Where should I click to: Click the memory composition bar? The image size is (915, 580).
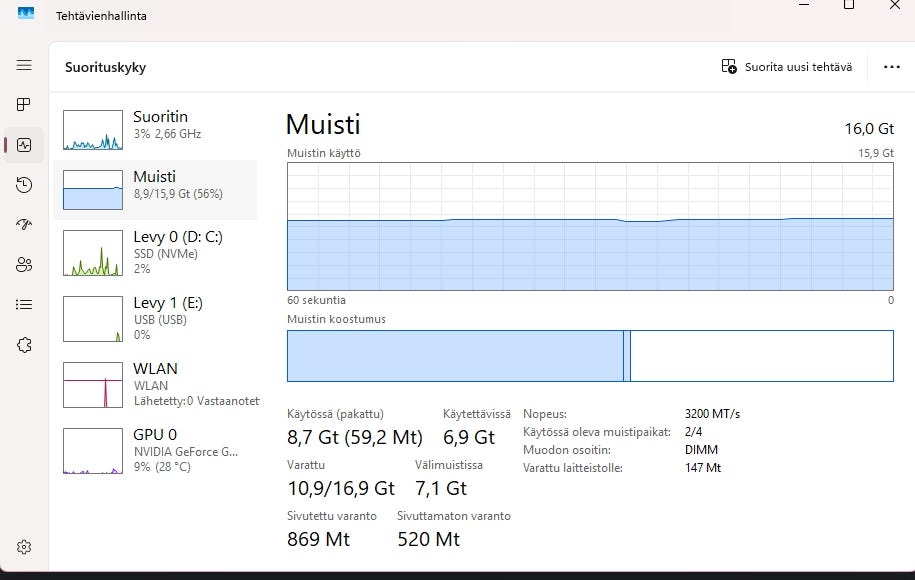click(x=590, y=356)
